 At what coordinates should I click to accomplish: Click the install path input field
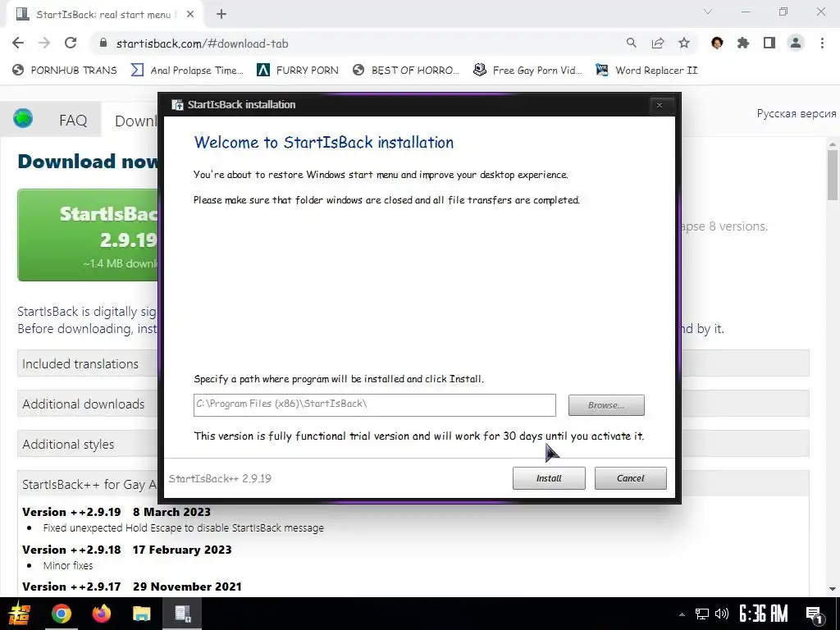pyautogui.click(x=374, y=405)
